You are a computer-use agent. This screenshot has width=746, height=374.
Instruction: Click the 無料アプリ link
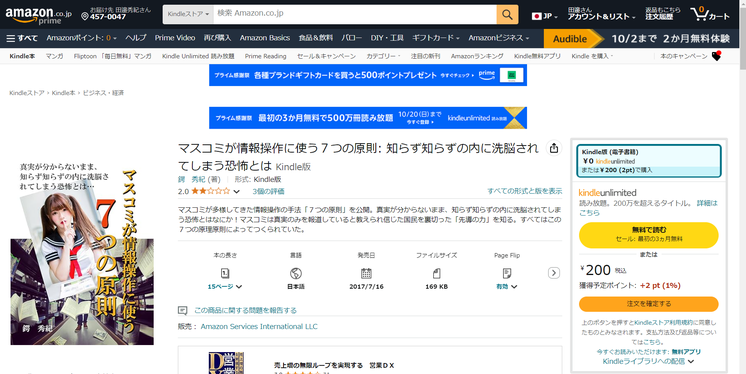coord(686,352)
